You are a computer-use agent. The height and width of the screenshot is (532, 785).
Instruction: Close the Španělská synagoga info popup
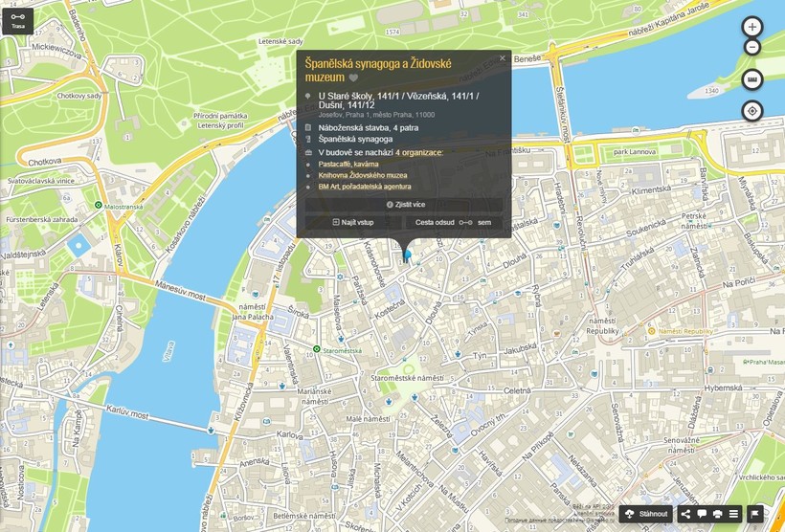coord(502,58)
